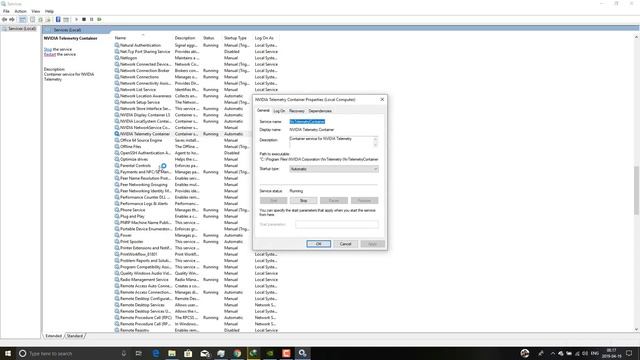The height and width of the screenshot is (360, 640).
Task: Switch to the Recovery tab
Action: tap(297, 111)
